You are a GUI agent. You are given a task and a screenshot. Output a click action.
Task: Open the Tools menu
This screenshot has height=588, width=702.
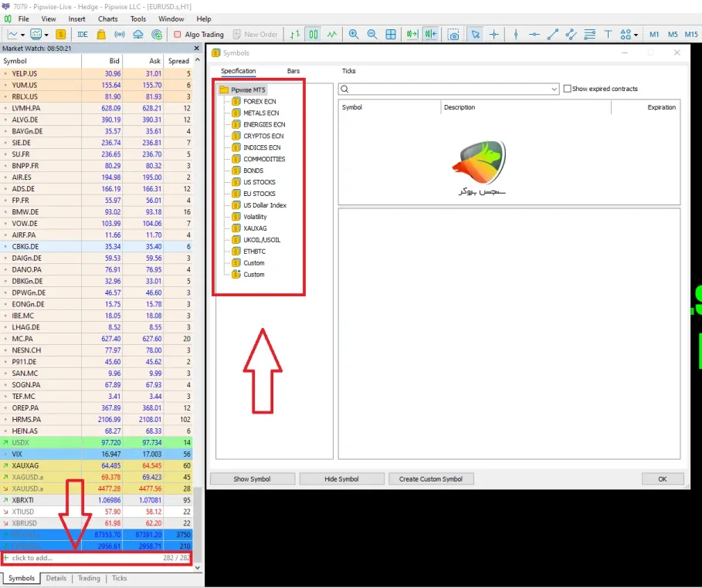click(138, 19)
